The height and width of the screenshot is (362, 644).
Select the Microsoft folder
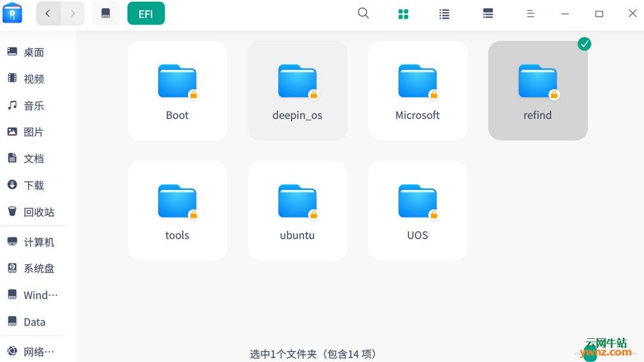tap(417, 91)
